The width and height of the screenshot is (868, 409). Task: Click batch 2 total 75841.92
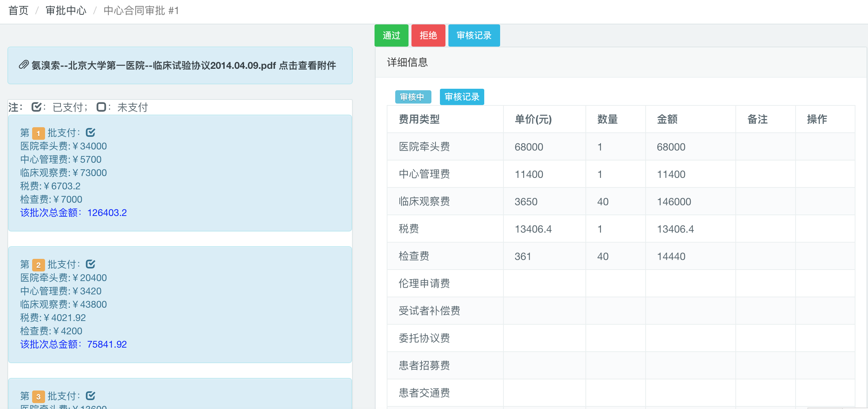(107, 344)
